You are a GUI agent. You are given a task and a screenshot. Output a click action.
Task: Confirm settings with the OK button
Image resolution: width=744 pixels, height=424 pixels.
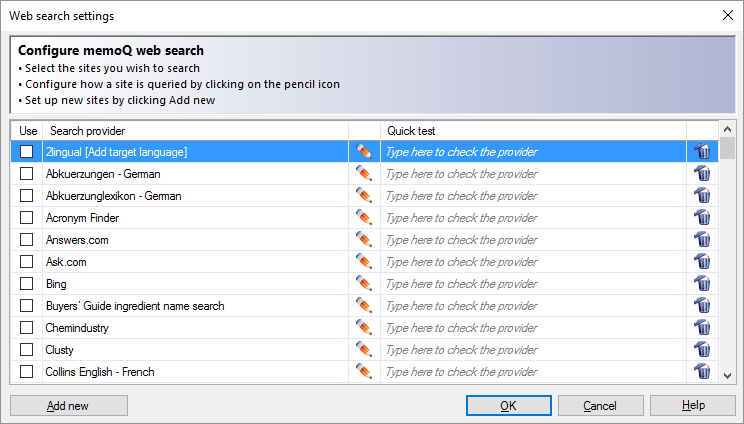(508, 406)
